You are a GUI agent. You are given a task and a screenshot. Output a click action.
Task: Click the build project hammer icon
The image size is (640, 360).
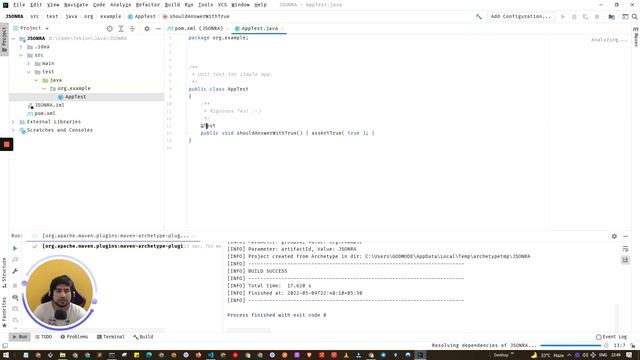coord(478,17)
